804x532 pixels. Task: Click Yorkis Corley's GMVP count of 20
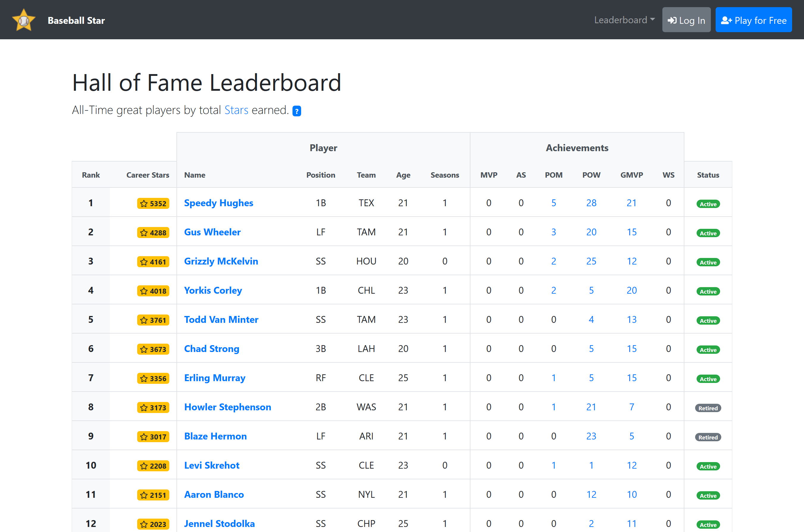631,290
